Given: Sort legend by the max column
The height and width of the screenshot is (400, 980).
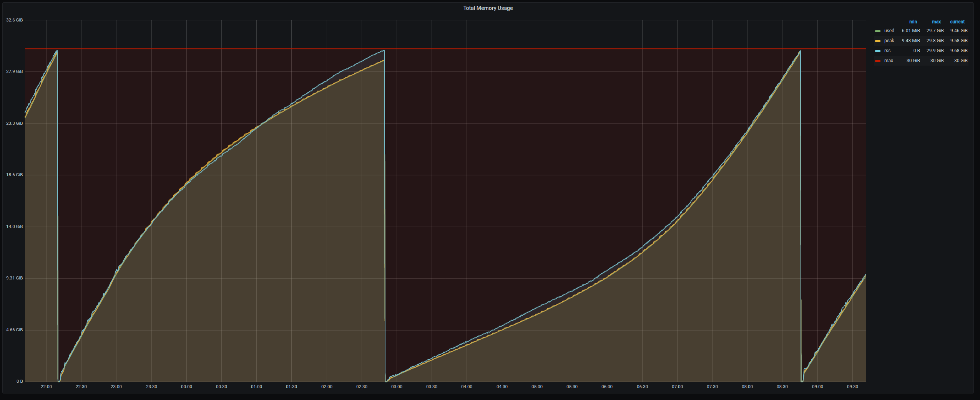Looking at the screenshot, I should [936, 21].
